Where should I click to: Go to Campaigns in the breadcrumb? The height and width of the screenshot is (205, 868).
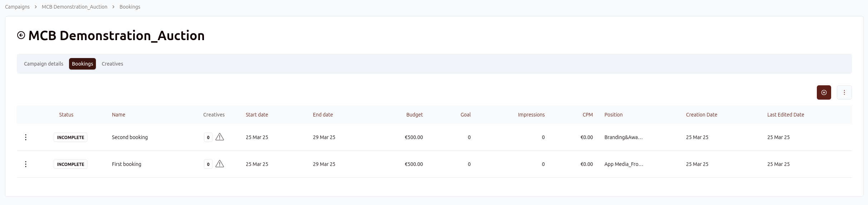tap(17, 7)
